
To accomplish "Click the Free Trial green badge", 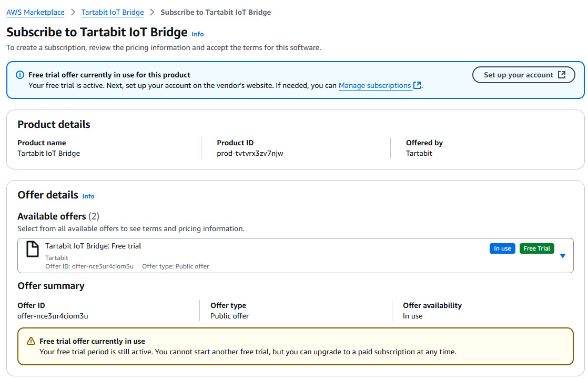I will point(536,248).
